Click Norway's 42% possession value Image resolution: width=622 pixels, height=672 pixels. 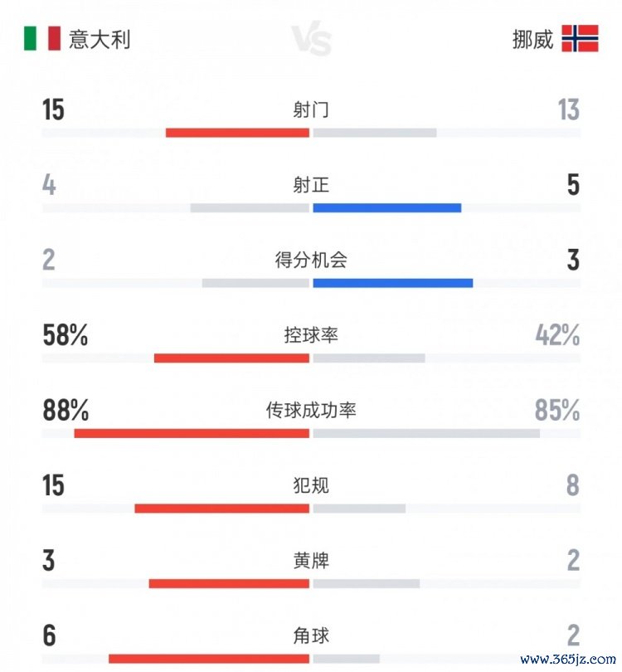(557, 336)
